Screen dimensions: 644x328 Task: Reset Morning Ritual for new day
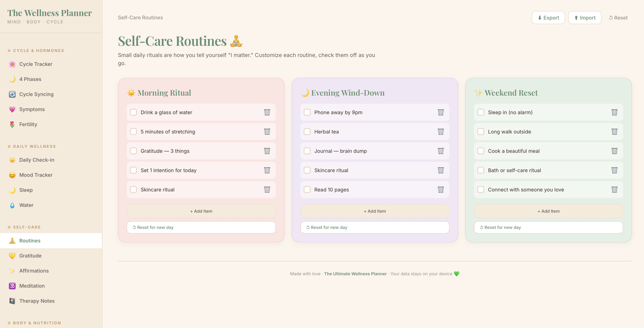point(201,228)
